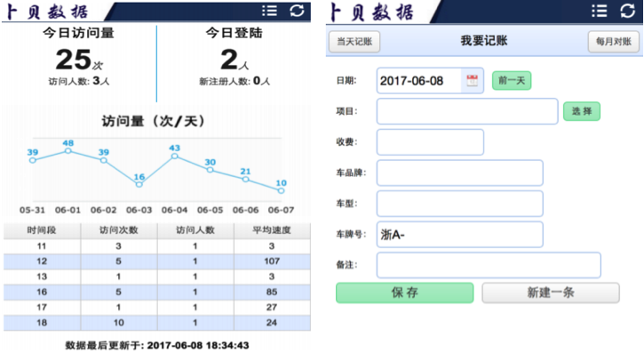Image resolution: width=644 pixels, height=354 pixels.
Task: Click the 选择 project button
Action: [x=582, y=111]
